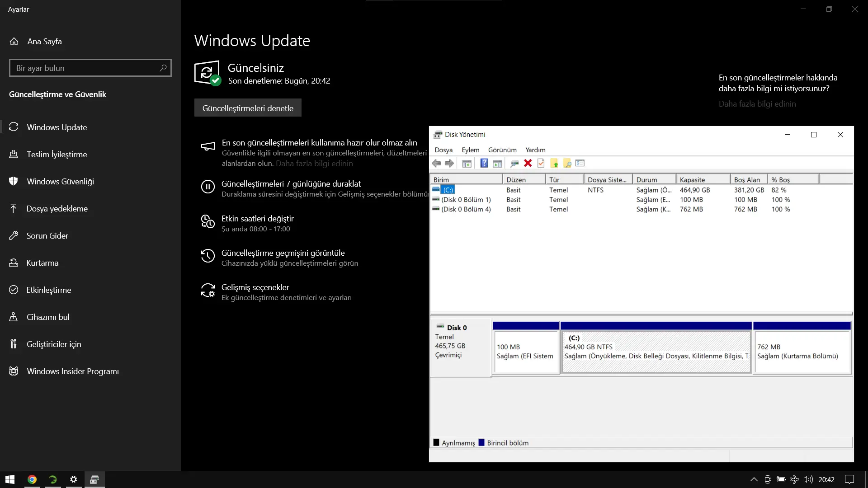Open Google Chrome from taskbar

tap(32, 479)
